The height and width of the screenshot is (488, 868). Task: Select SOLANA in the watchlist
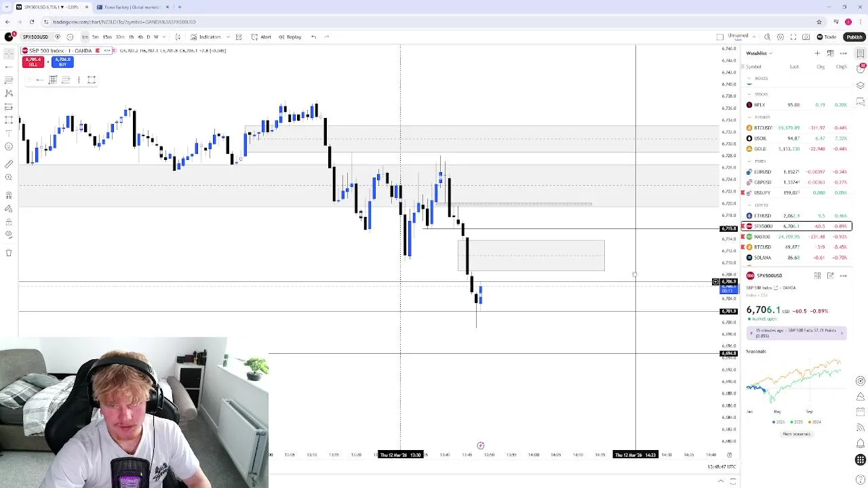[797, 258]
